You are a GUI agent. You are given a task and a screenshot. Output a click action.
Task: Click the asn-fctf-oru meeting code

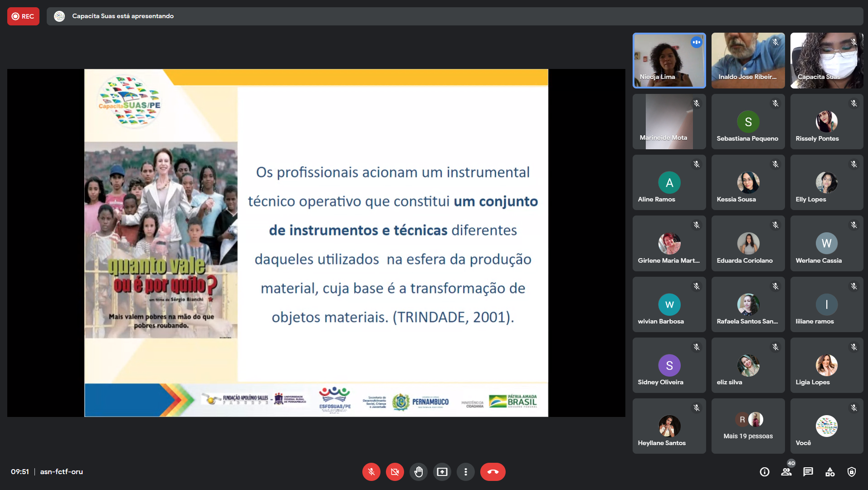[61, 472]
